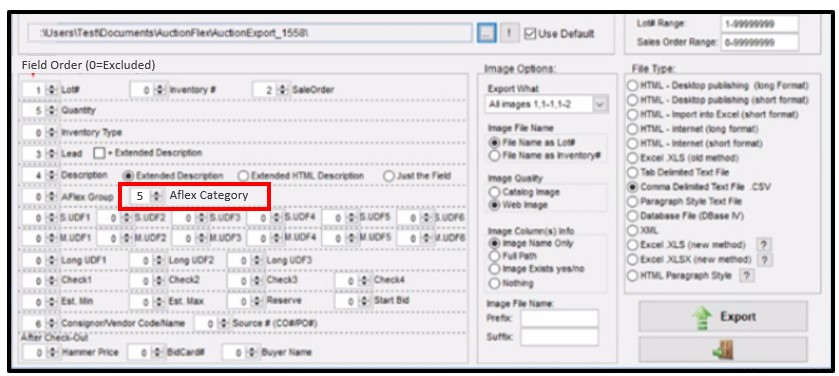Viewport: 839px width, 376px height.
Task: Click the Lot# Range input field
Action: [759, 24]
